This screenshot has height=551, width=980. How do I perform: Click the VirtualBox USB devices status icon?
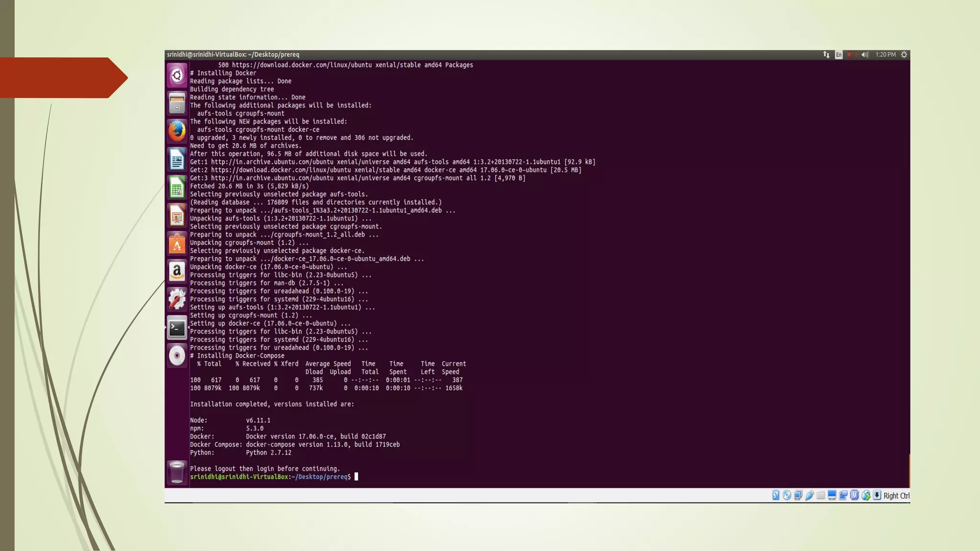(x=809, y=496)
